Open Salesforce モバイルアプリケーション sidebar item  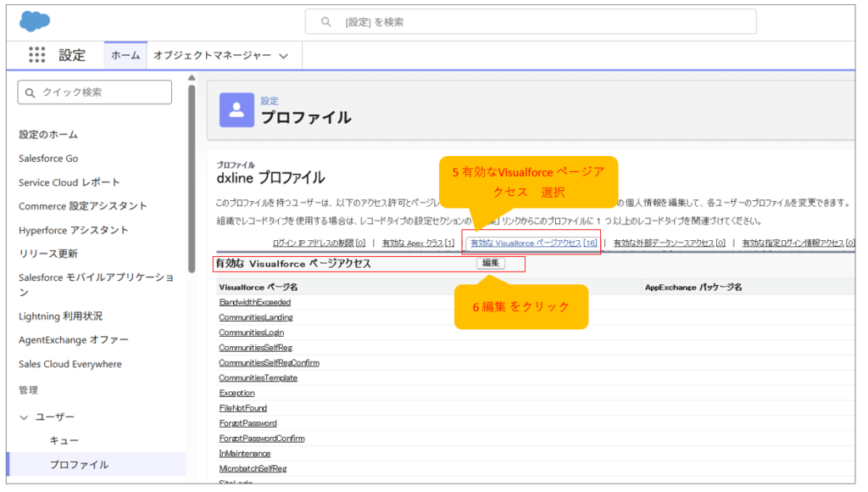(97, 284)
